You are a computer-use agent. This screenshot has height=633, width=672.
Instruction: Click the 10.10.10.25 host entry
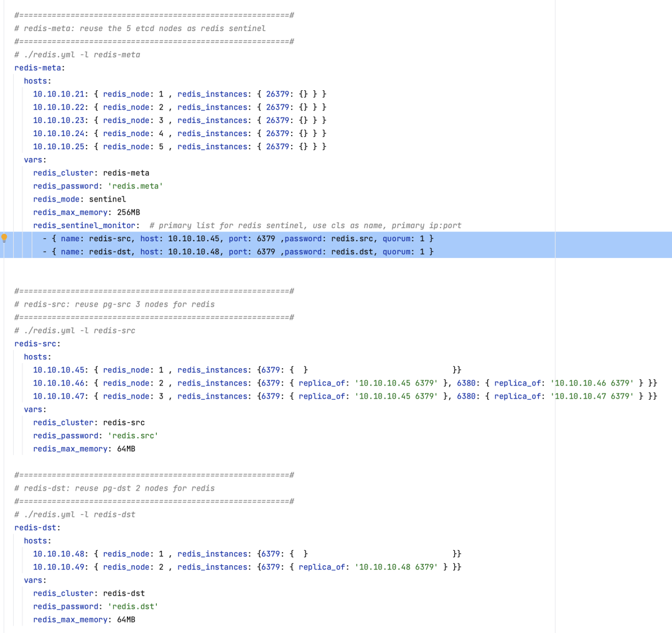60,146
